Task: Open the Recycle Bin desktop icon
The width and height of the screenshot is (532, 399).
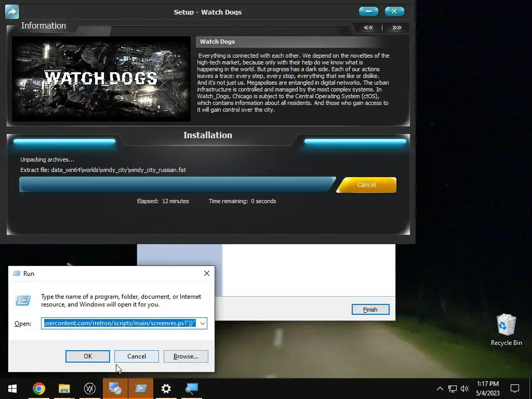Action: pos(506,330)
